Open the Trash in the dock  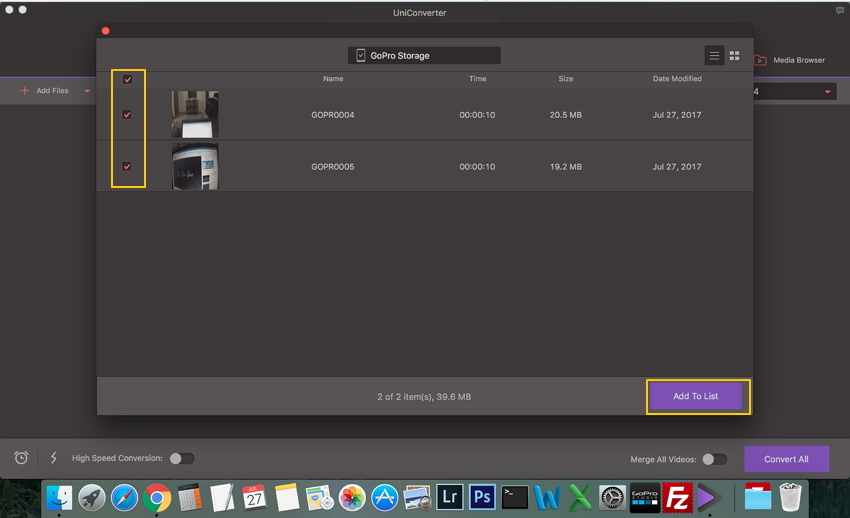click(x=790, y=497)
